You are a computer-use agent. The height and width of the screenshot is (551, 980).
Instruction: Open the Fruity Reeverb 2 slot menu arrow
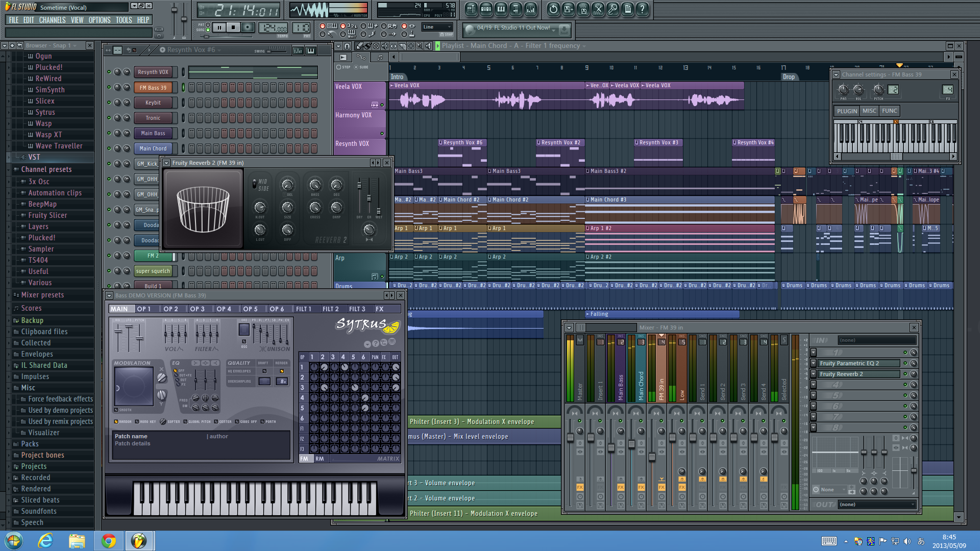814,374
